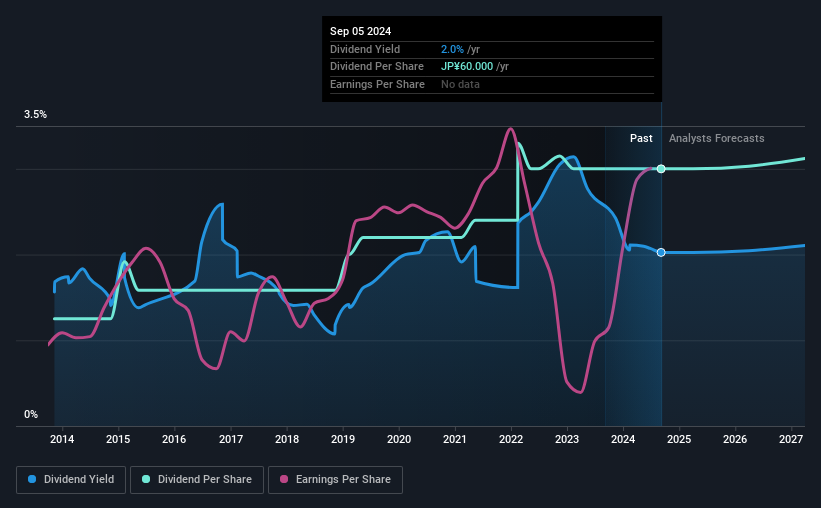Click the 2027 x-axis label
The height and width of the screenshot is (508, 821).
click(791, 439)
